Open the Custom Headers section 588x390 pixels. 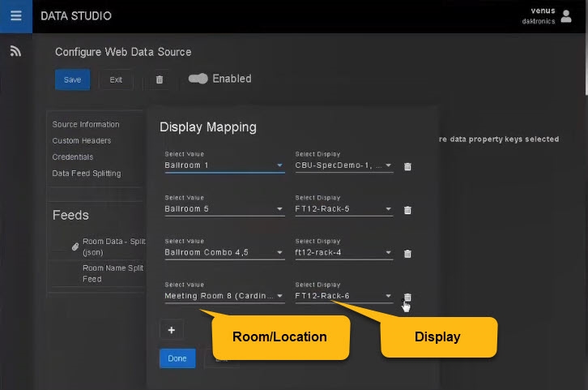click(82, 141)
